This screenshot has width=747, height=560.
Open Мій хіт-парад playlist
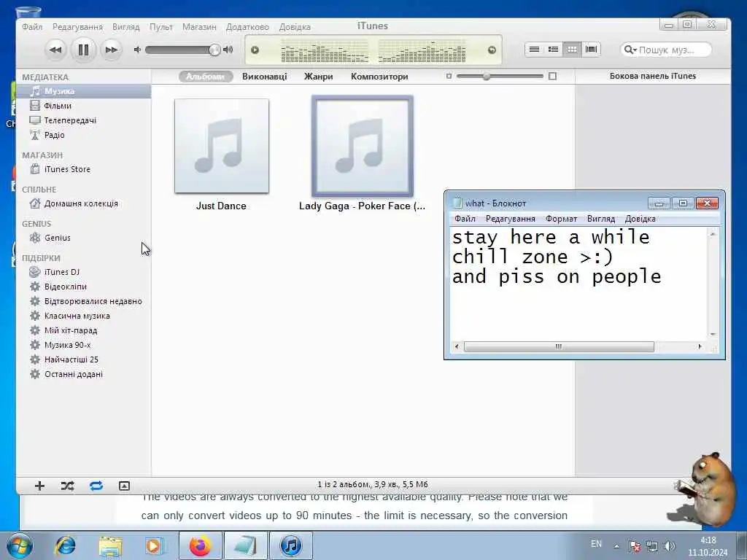tap(84, 330)
